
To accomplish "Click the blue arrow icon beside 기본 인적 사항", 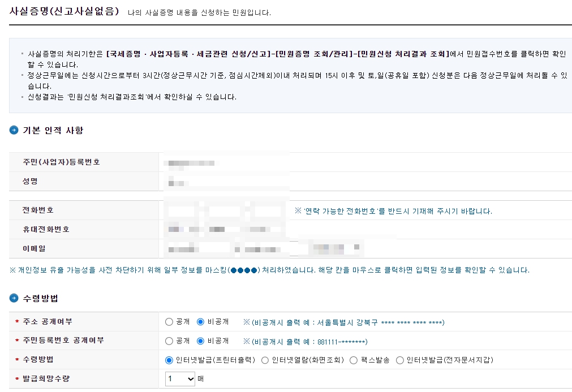I will tap(14, 130).
